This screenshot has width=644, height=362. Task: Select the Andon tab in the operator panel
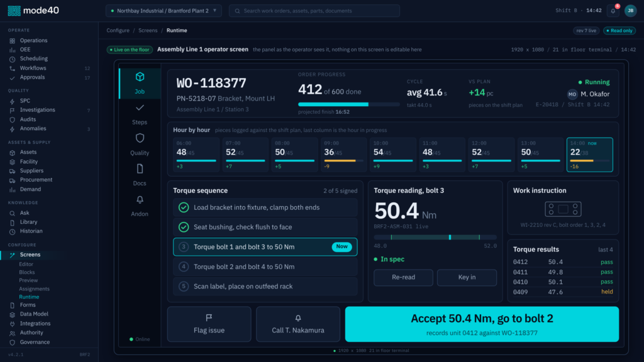click(x=140, y=206)
